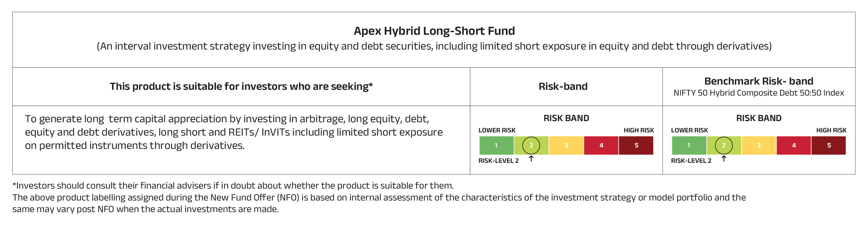Click 'HIGH RISK' label above benchmark band
Screen dimensions: 868x226
tap(831, 130)
